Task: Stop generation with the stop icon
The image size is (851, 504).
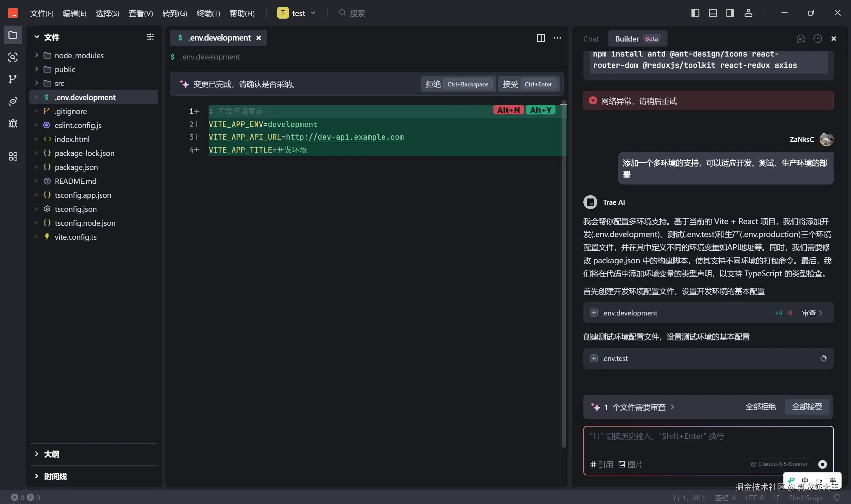Action: click(x=822, y=464)
